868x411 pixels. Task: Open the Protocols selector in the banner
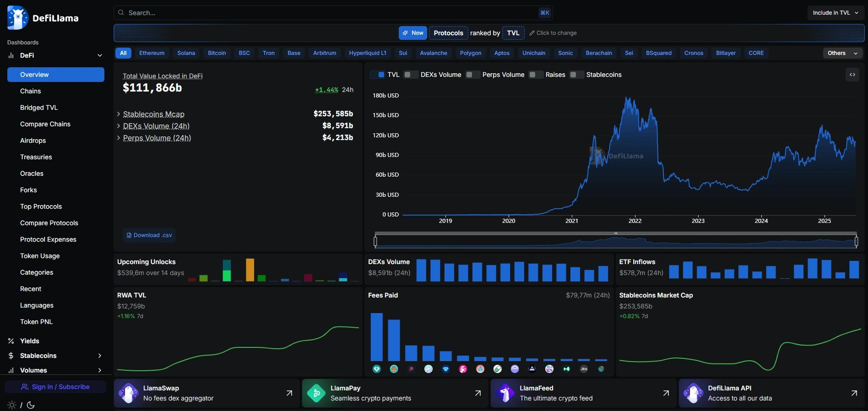click(449, 33)
